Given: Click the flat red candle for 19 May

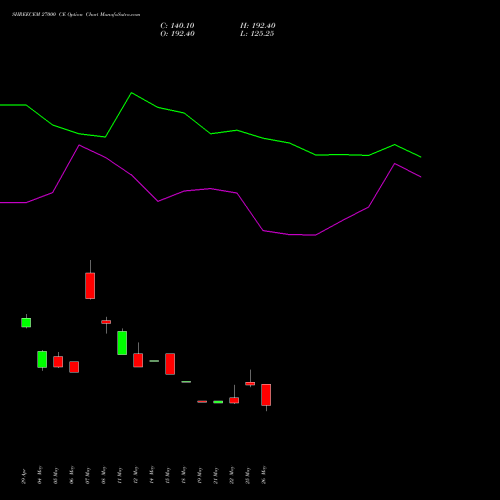Looking at the screenshot, I should 202,401.
